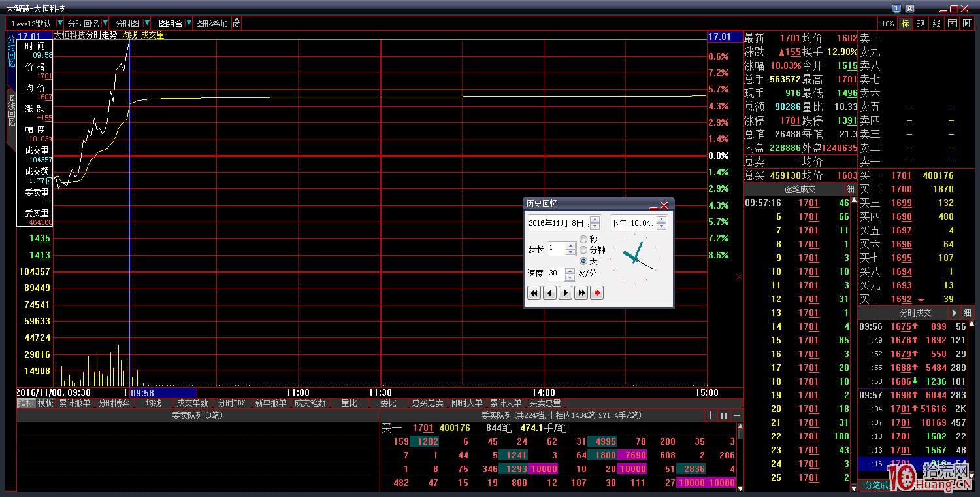Viewport: 980px width, 497px height.
Task: Click the 'A' icon in title bar
Action: pos(909,9)
